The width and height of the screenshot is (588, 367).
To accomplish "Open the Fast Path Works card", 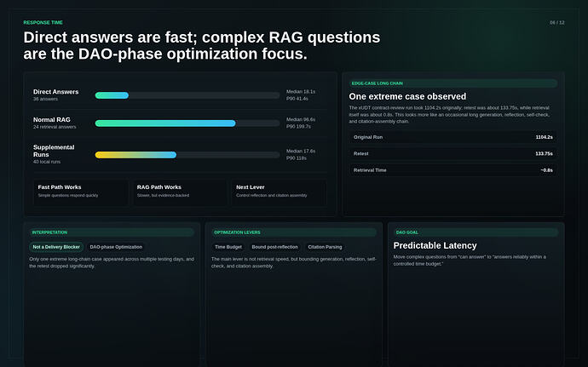I will (81, 192).
